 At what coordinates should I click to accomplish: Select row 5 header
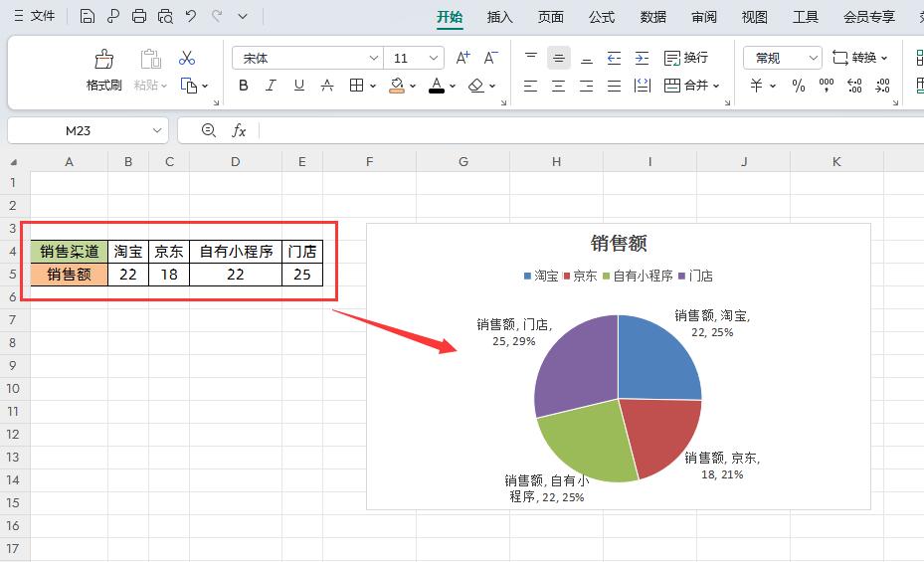(x=13, y=274)
